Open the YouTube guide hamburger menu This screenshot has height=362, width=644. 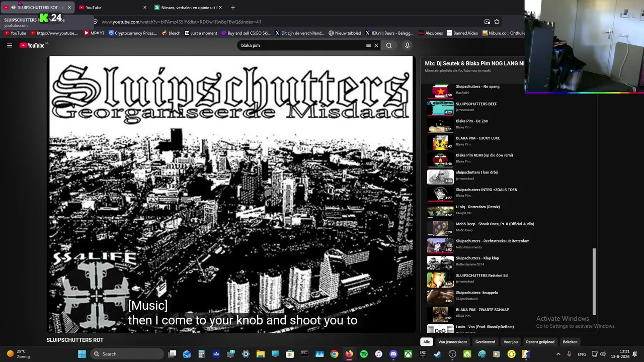click(x=9, y=45)
